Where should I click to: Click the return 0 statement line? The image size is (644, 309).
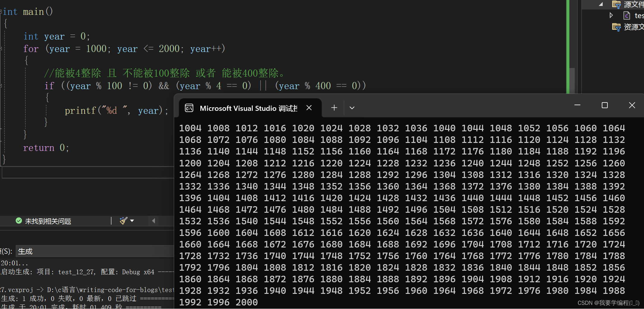(46, 148)
